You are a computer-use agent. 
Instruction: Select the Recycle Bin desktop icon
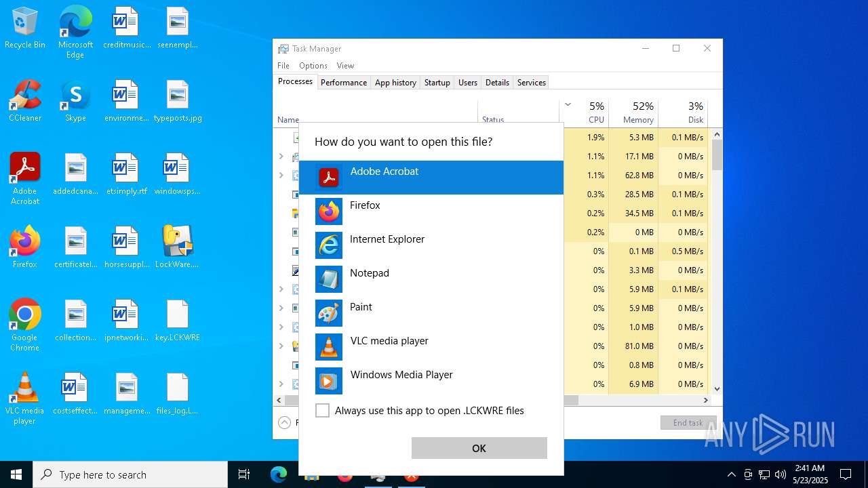pos(25,28)
